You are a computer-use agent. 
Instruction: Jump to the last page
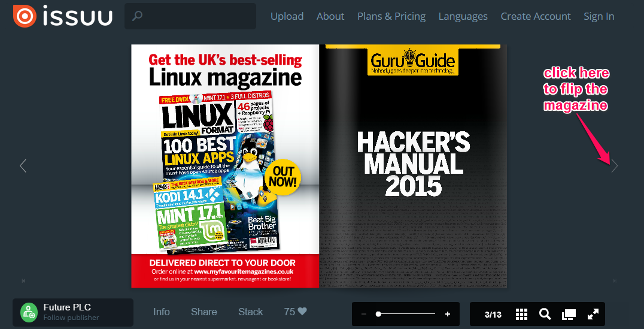coord(615,281)
